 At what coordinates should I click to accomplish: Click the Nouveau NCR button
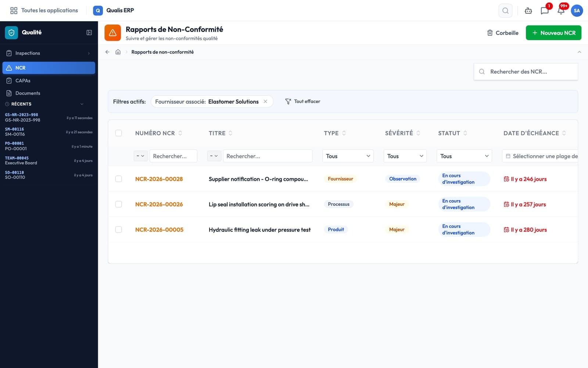(553, 33)
